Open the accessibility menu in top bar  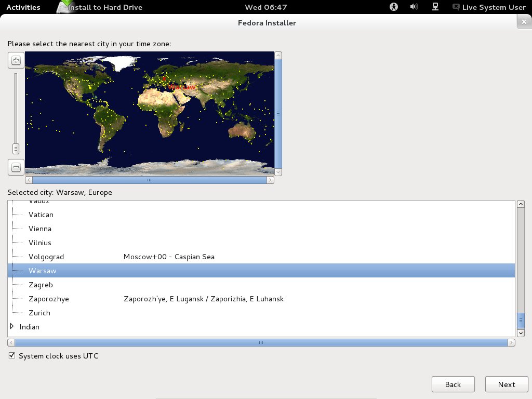point(394,7)
